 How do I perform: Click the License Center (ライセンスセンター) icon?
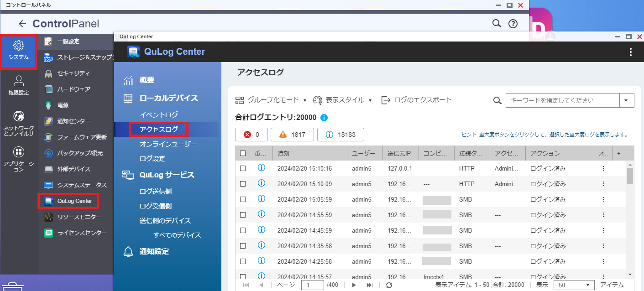(x=49, y=233)
